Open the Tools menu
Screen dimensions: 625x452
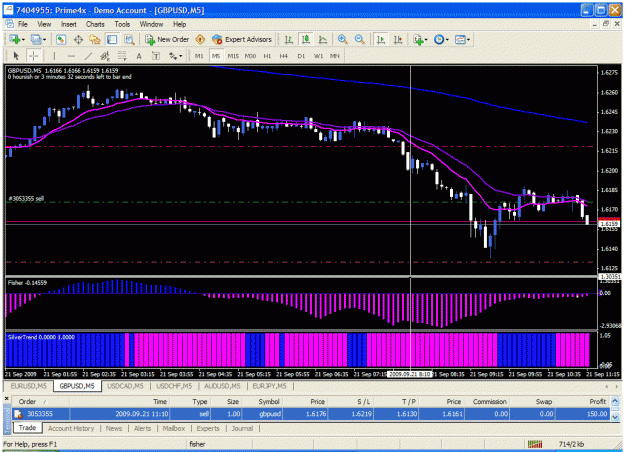[122, 24]
